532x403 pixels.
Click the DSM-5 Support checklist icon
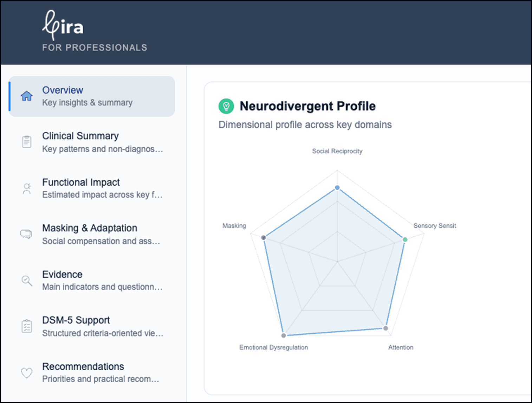pos(27,326)
